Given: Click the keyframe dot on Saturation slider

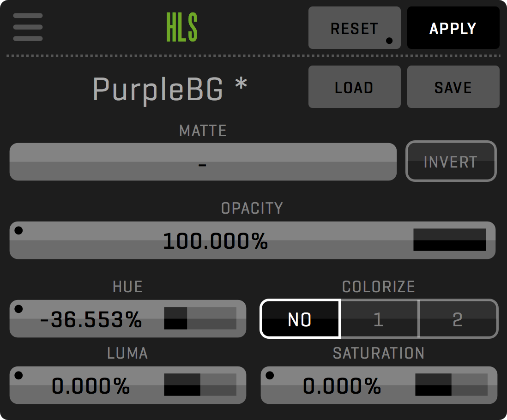Looking at the screenshot, I should 270,376.
